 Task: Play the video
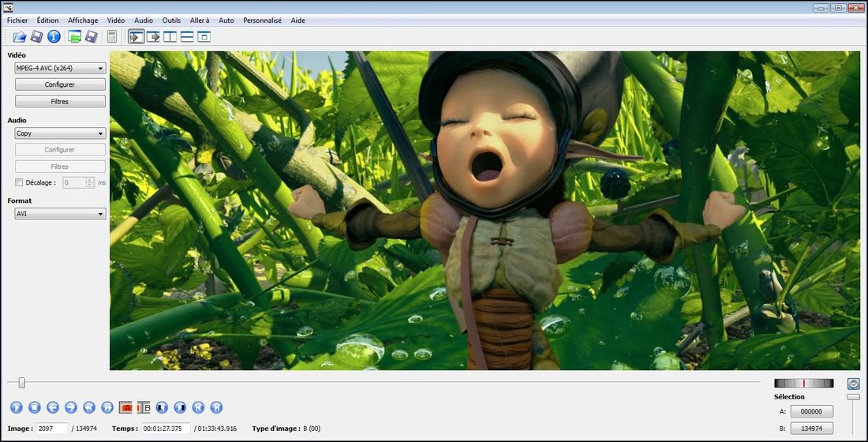point(17,407)
